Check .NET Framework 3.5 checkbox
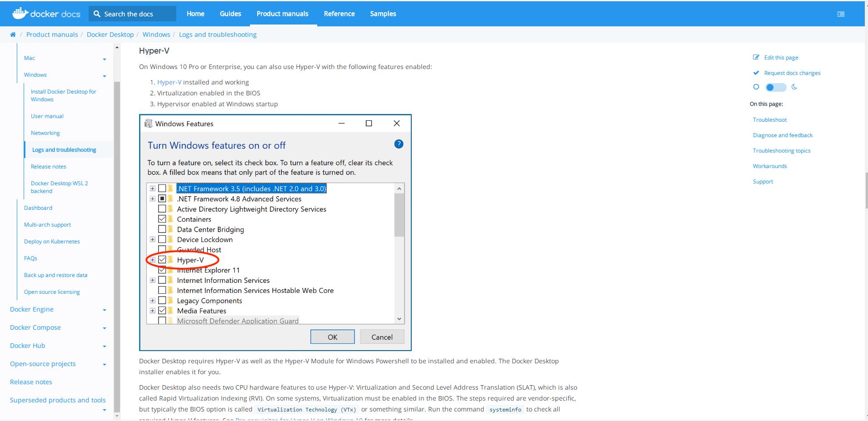 tap(162, 188)
